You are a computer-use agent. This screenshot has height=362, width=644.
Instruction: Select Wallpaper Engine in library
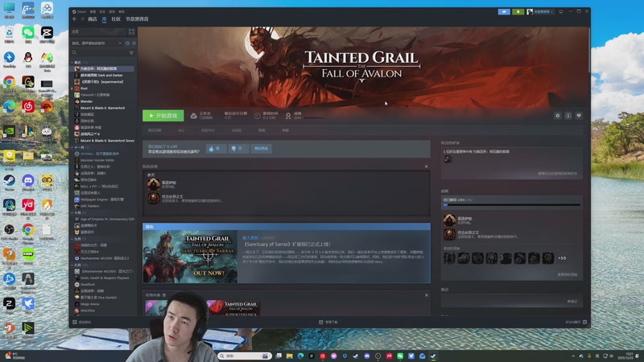click(104, 200)
